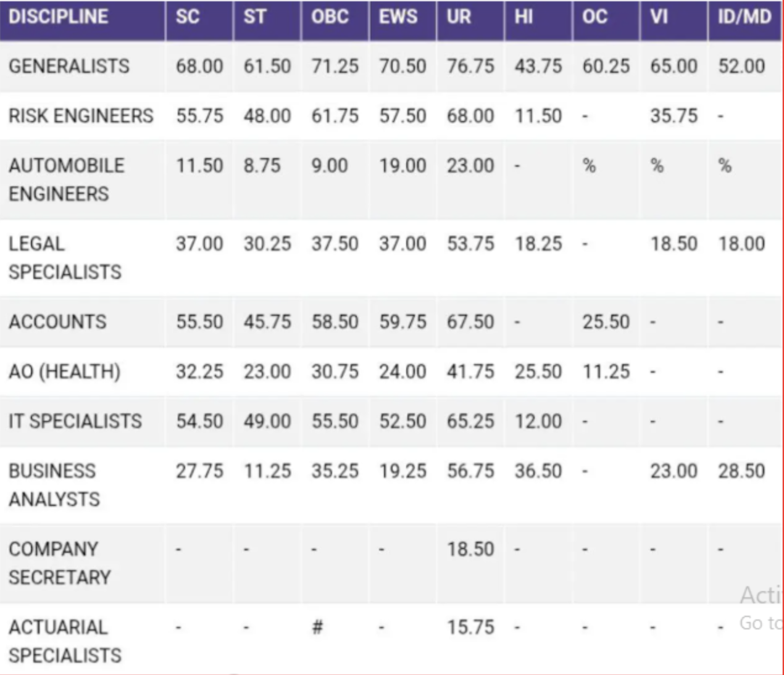Click the DISCIPLINE column header

[59, 17]
